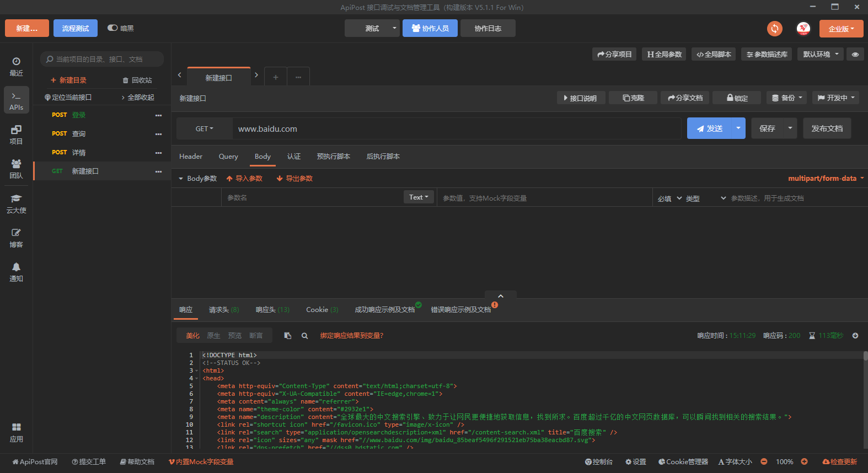Toggle the 暗黑 dark mode switch
Image resolution: width=868 pixels, height=473 pixels.
pos(112,28)
